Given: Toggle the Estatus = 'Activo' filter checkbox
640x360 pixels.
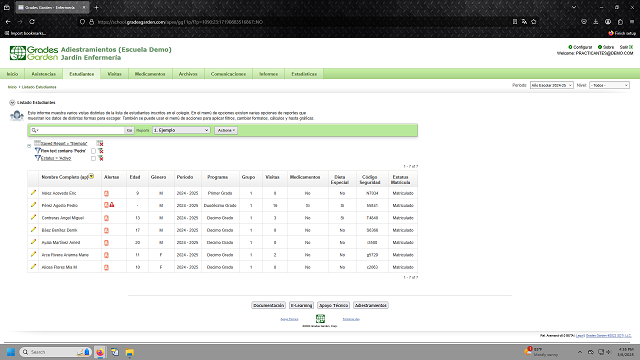Looking at the screenshot, I should click(x=93, y=158).
